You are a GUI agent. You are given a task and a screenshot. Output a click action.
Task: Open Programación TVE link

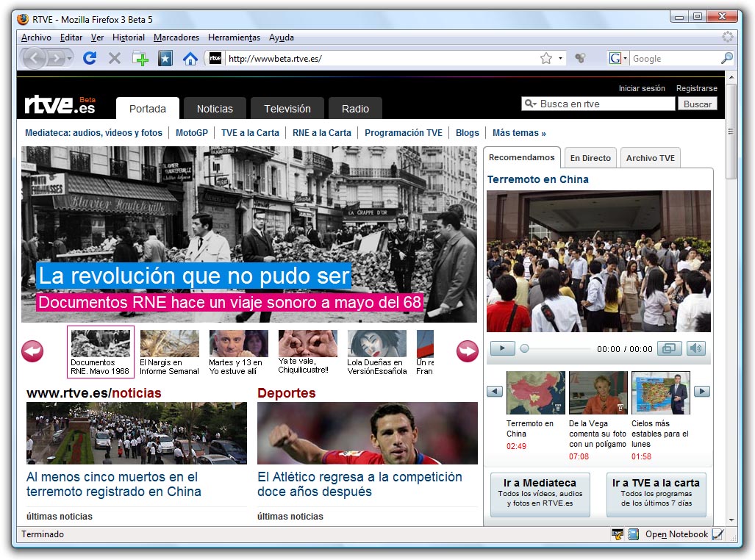[404, 133]
